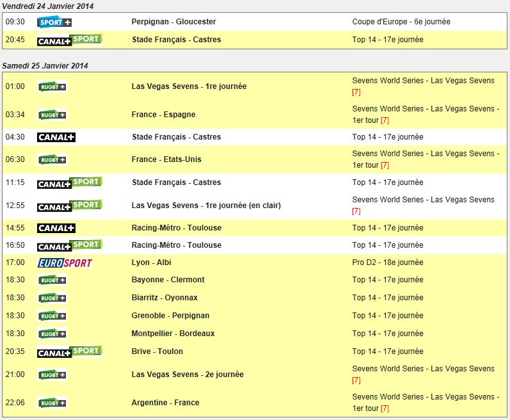Click the Canal+ logo on the 04:30 row
The height and width of the screenshot is (420, 510).
point(56,137)
